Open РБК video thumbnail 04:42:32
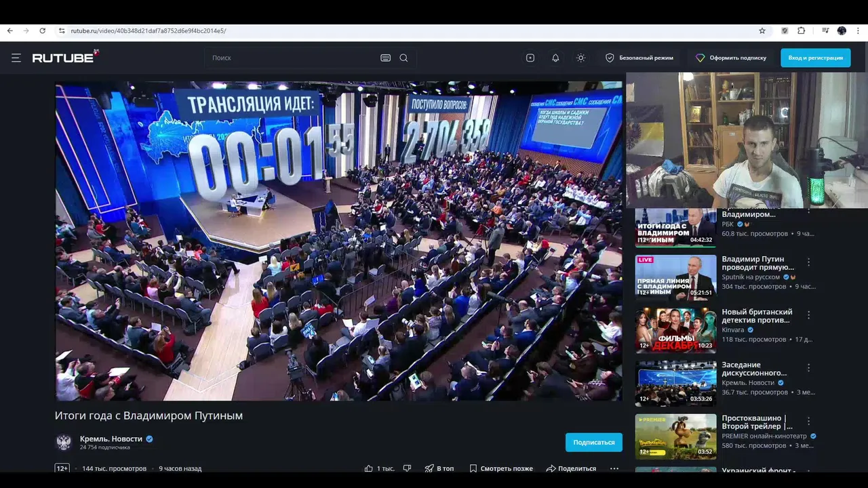Image resolution: width=868 pixels, height=488 pixels. click(675, 228)
